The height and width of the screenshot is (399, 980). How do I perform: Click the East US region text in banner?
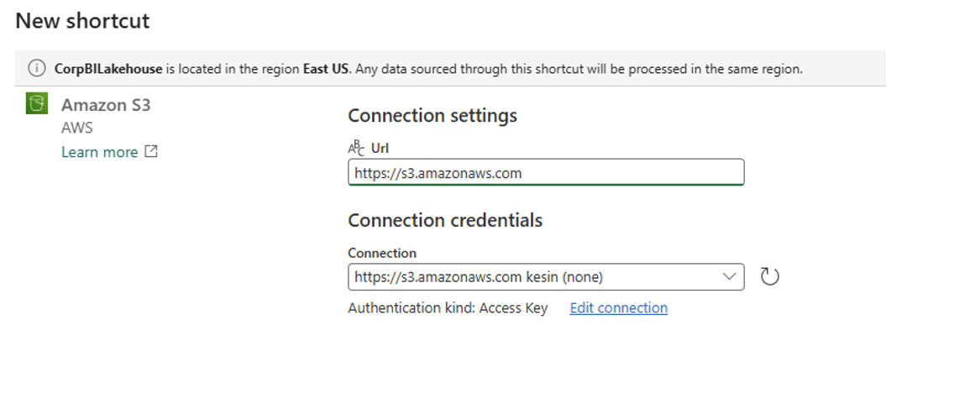(326, 69)
